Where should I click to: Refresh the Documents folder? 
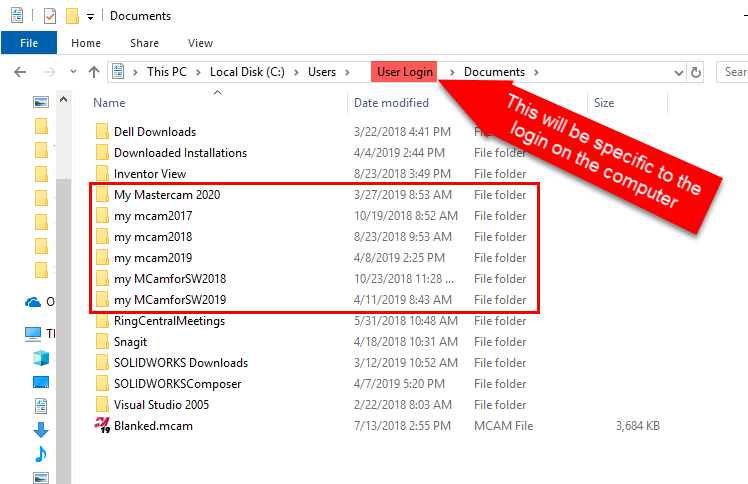coord(696,72)
